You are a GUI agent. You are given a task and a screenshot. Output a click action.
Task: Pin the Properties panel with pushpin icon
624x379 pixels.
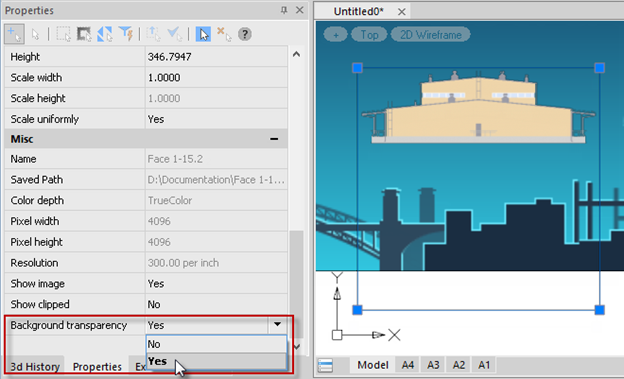click(x=284, y=10)
